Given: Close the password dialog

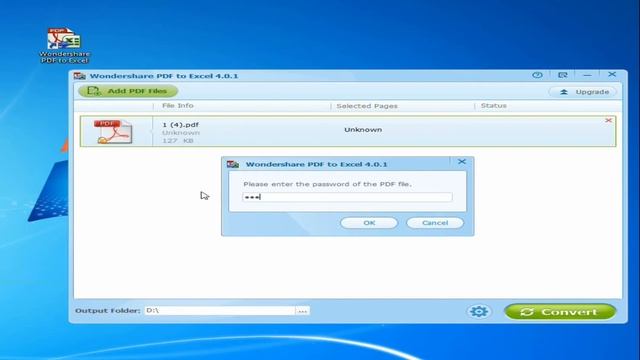Looking at the screenshot, I should (462, 162).
